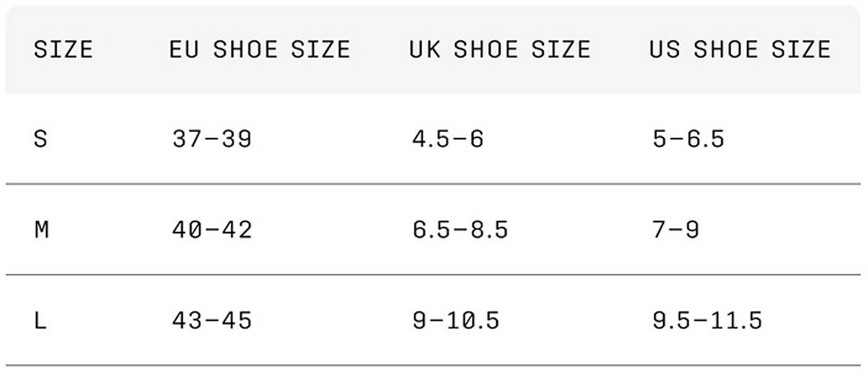Click EU size 37–39 cell
Image resolution: width=868 pixels, height=375 pixels.
click(x=212, y=139)
